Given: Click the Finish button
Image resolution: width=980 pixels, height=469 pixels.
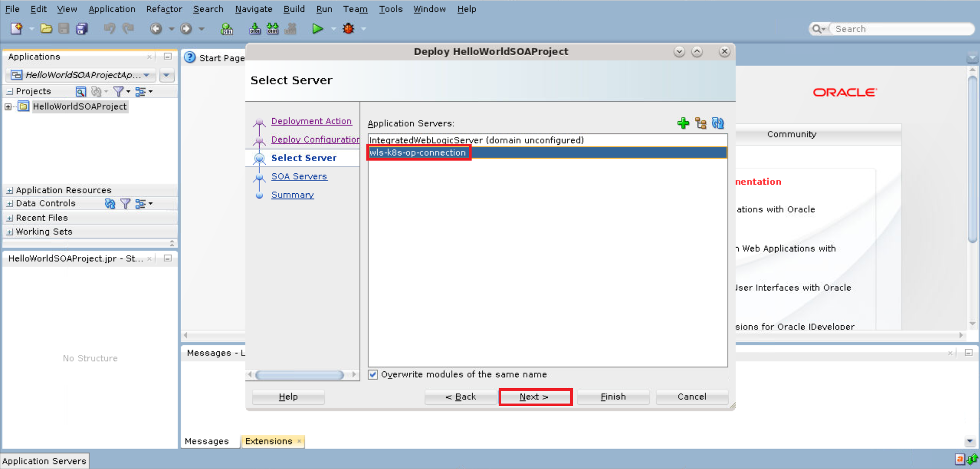Looking at the screenshot, I should pyautogui.click(x=613, y=397).
